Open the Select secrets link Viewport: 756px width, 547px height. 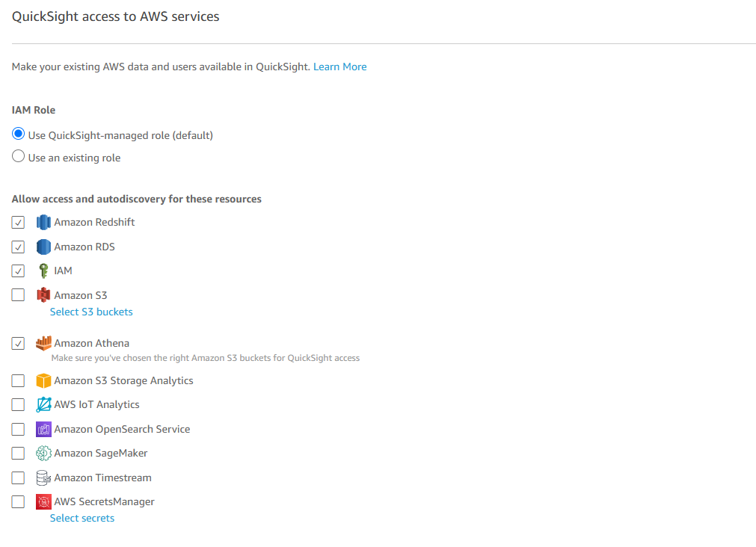pyautogui.click(x=82, y=518)
